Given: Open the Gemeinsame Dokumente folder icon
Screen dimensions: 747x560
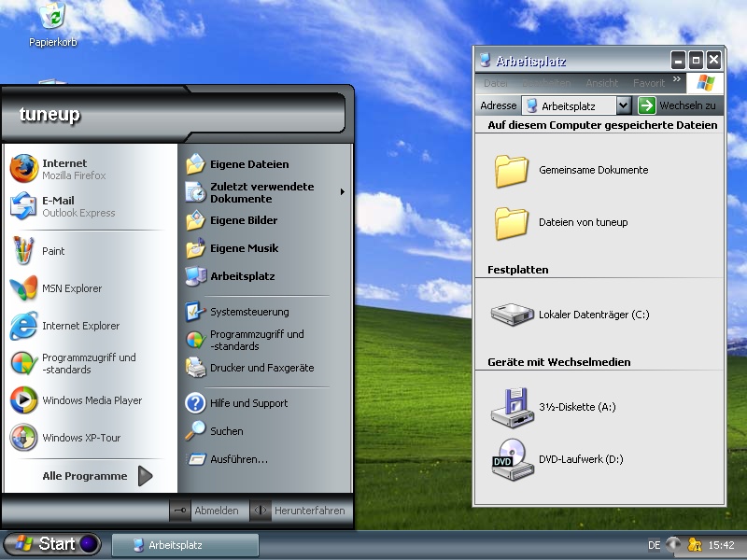Looking at the screenshot, I should 512,171.
